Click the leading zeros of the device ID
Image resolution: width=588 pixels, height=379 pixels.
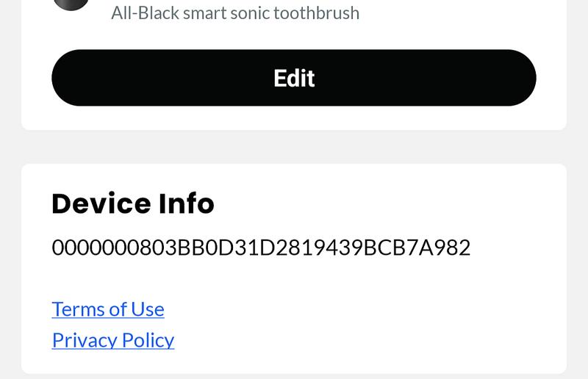96,248
